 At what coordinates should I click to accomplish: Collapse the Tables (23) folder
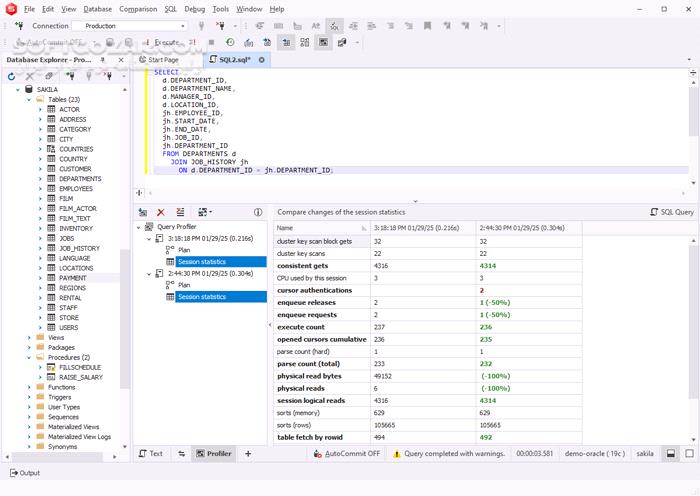coord(29,100)
